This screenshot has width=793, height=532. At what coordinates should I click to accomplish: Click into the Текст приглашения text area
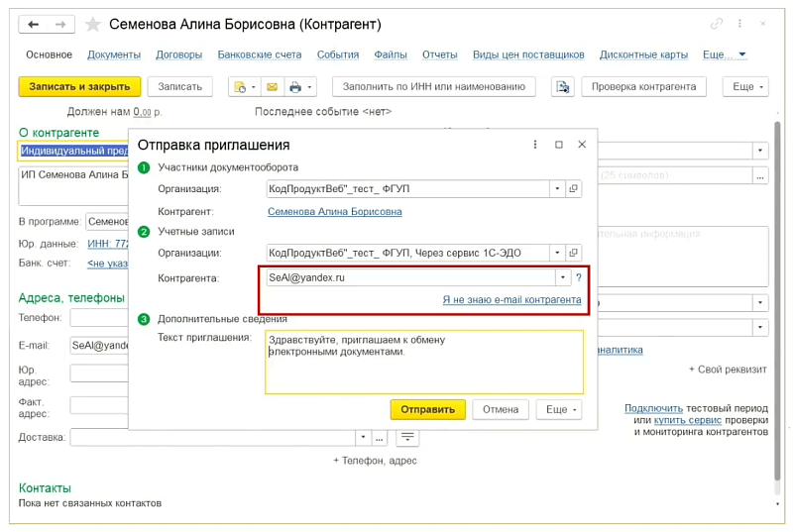pos(424,363)
